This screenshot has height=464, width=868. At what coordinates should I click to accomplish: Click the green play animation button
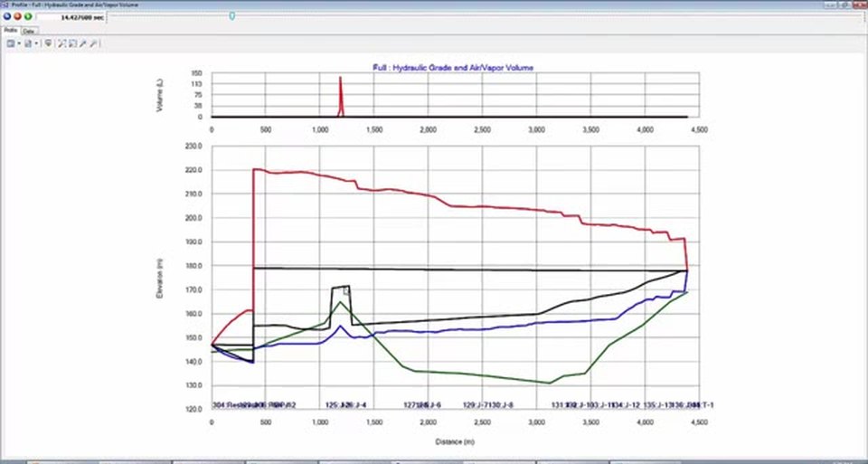coord(28,16)
